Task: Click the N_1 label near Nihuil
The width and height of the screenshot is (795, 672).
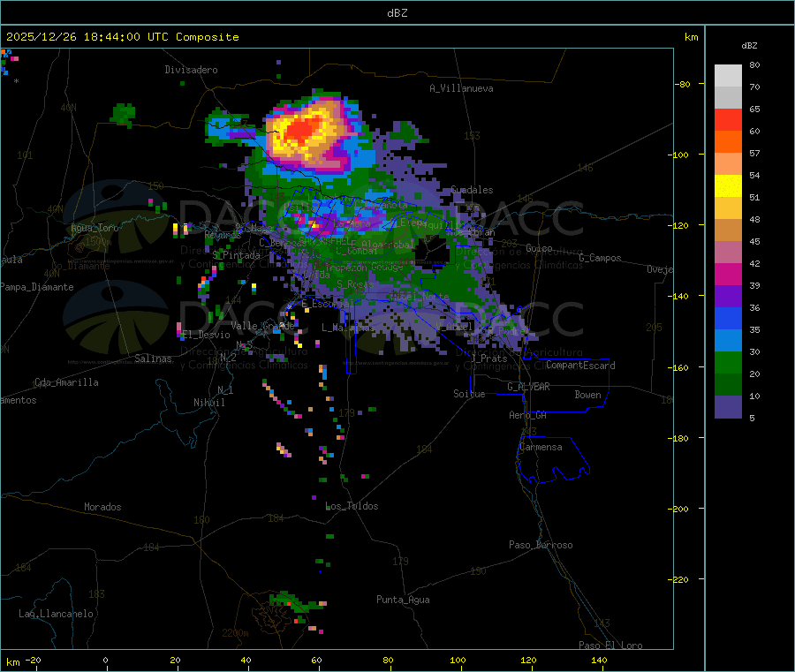Action: (x=225, y=390)
